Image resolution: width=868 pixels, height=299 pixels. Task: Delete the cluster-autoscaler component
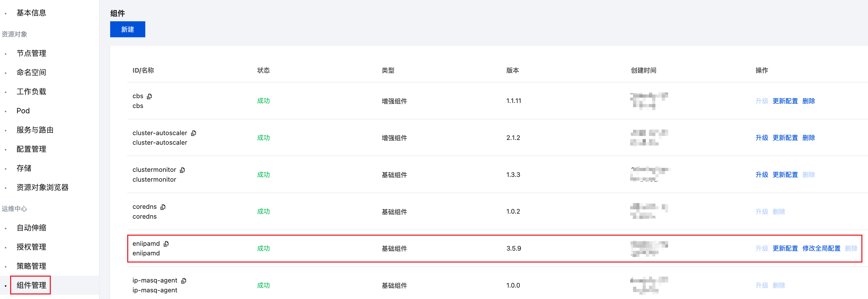pos(808,138)
